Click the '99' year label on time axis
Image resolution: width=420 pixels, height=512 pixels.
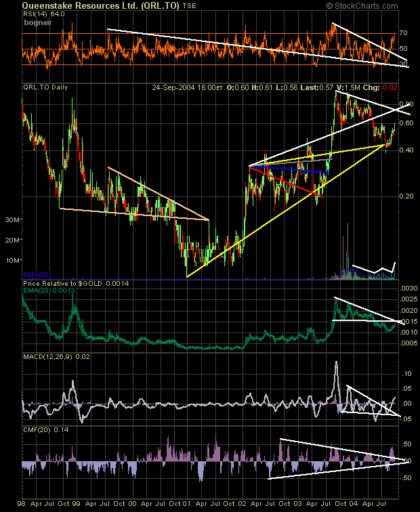tap(77, 503)
